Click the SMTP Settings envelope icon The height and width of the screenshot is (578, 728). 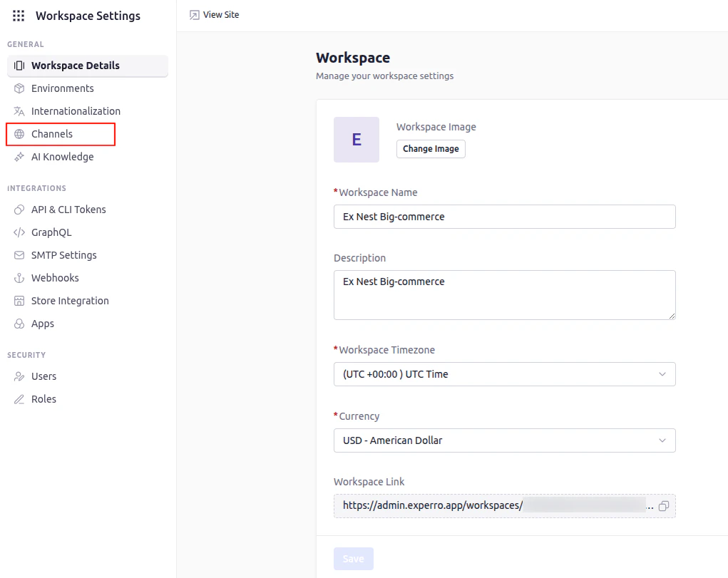pyautogui.click(x=19, y=255)
